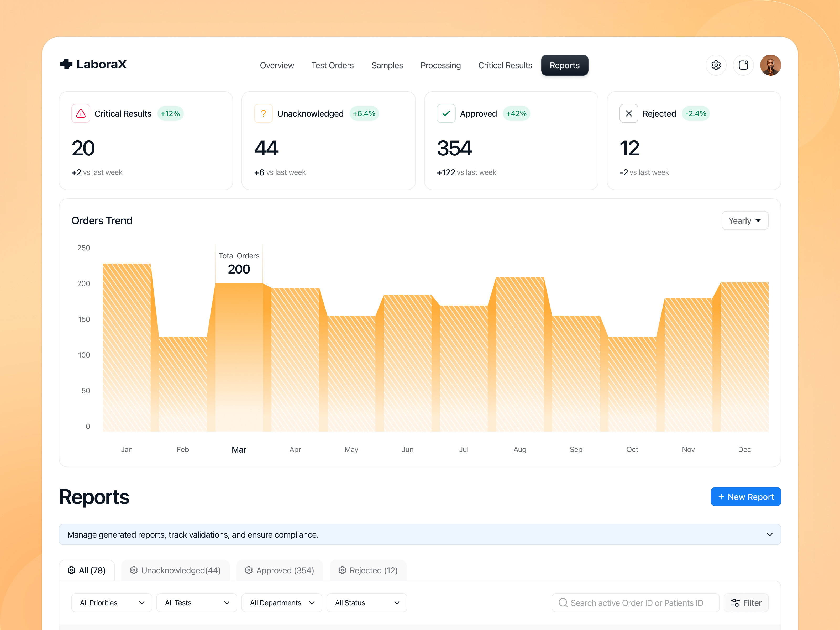Click the green Approved checkmark icon

pyautogui.click(x=446, y=113)
